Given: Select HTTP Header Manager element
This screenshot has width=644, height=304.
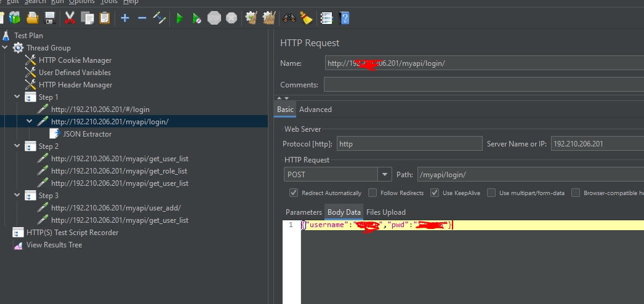Looking at the screenshot, I should [x=75, y=85].
